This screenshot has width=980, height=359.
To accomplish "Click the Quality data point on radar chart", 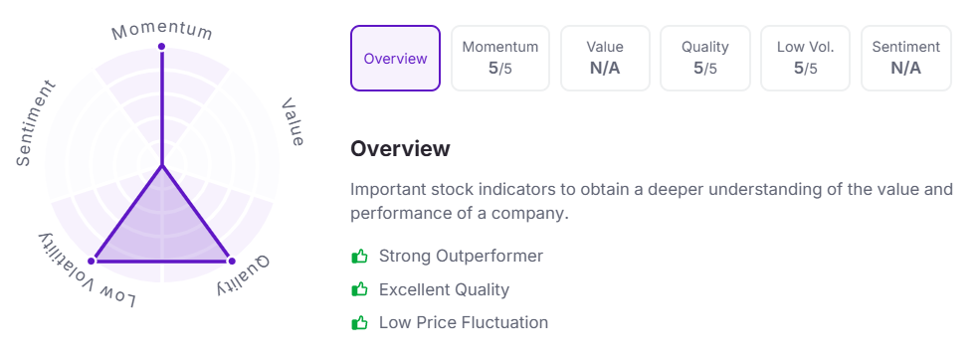I will click(231, 261).
